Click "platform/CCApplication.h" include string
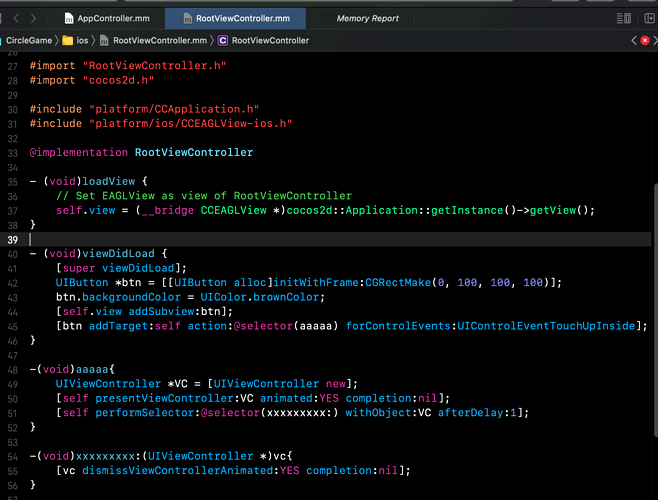The image size is (658, 500). (x=174, y=109)
